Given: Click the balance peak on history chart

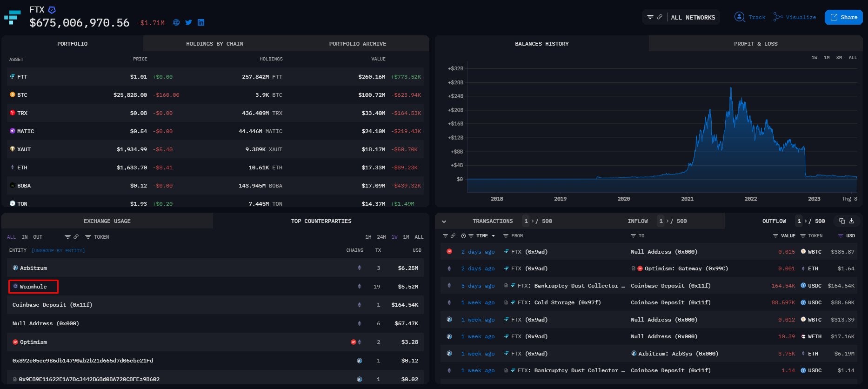Looking at the screenshot, I should [731, 88].
